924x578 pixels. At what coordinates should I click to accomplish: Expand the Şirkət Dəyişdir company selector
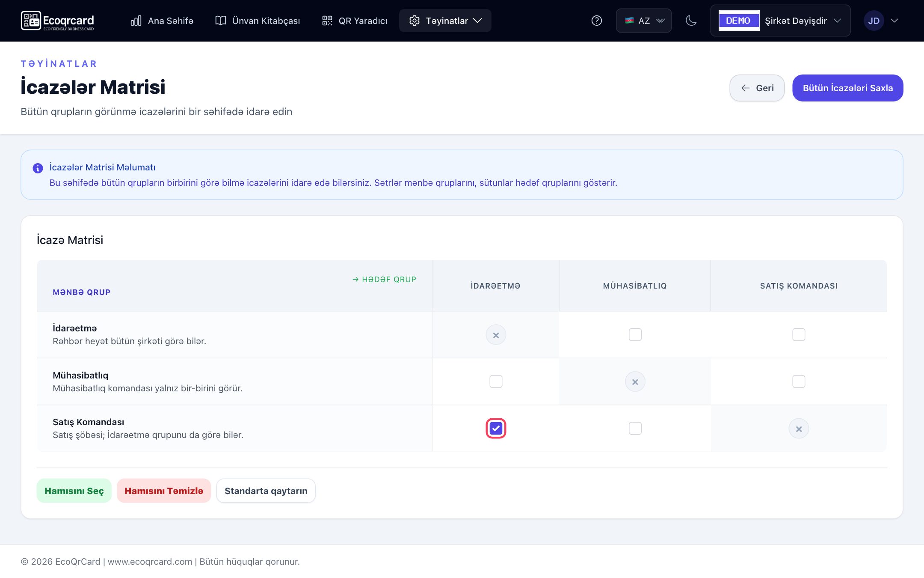tap(780, 21)
